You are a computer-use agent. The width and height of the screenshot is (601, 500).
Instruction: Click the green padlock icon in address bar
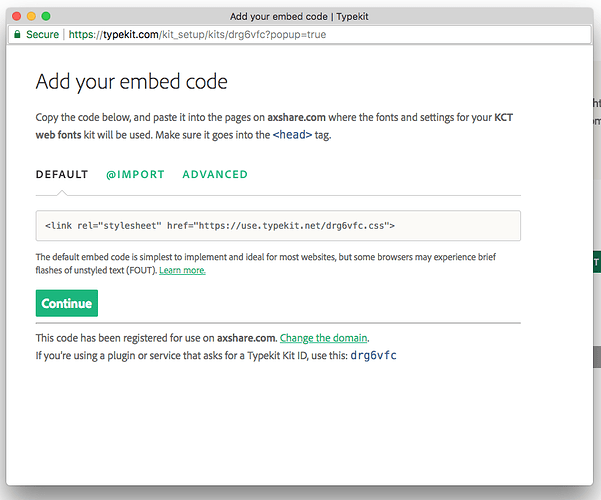pos(16,34)
